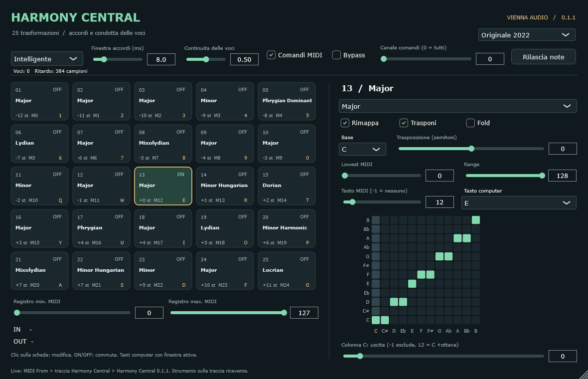588x379 pixels.
Task: Click lit cell in row B of remap grid
Action: pyautogui.click(x=475, y=220)
